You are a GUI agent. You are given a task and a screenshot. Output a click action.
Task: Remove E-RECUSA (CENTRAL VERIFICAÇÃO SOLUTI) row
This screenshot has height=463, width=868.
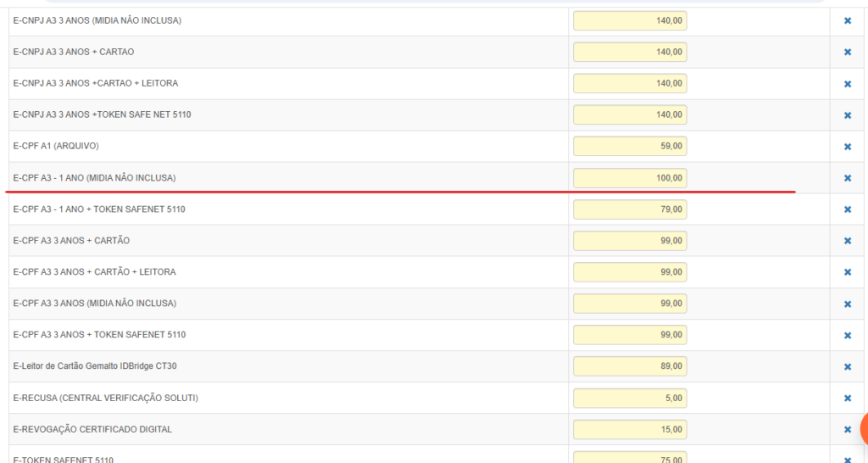click(x=847, y=398)
